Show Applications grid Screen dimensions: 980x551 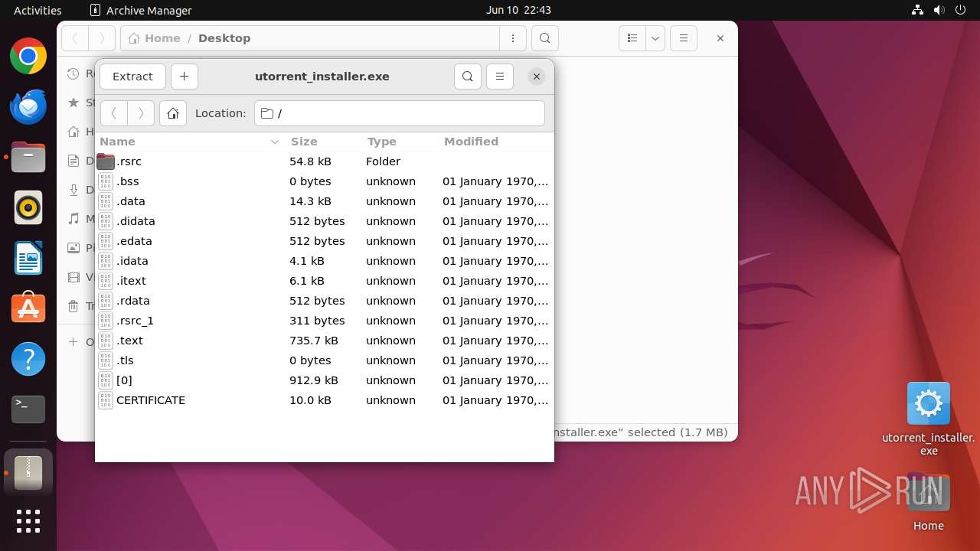coord(28,521)
